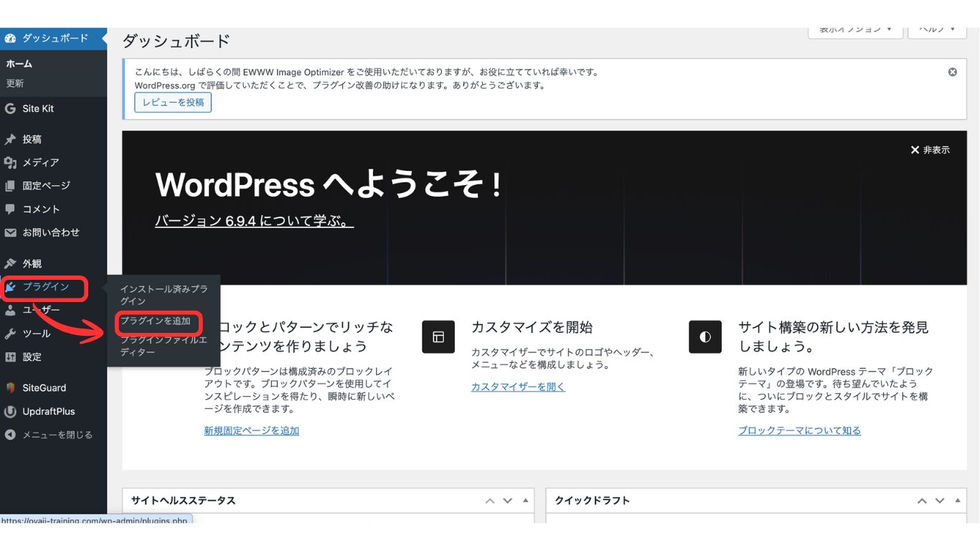The width and height of the screenshot is (980, 551).
Task: Click the layout icon beside カスタマイズを開始
Action: [x=438, y=336]
